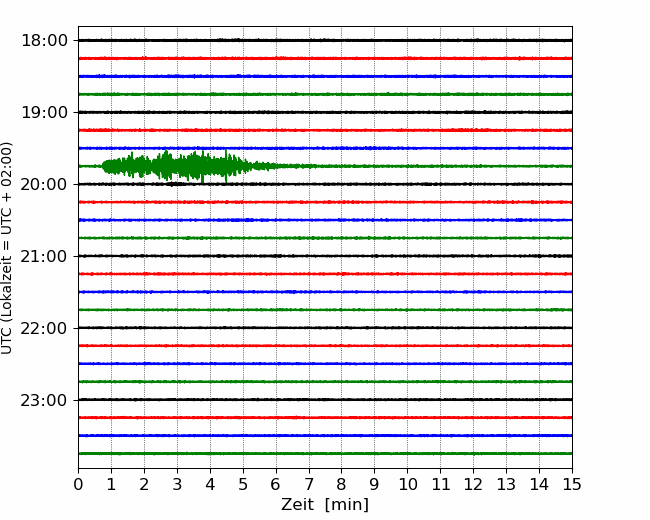650x520 pixels.
Task: Click the x-axis tick label 14
Action: point(539,484)
